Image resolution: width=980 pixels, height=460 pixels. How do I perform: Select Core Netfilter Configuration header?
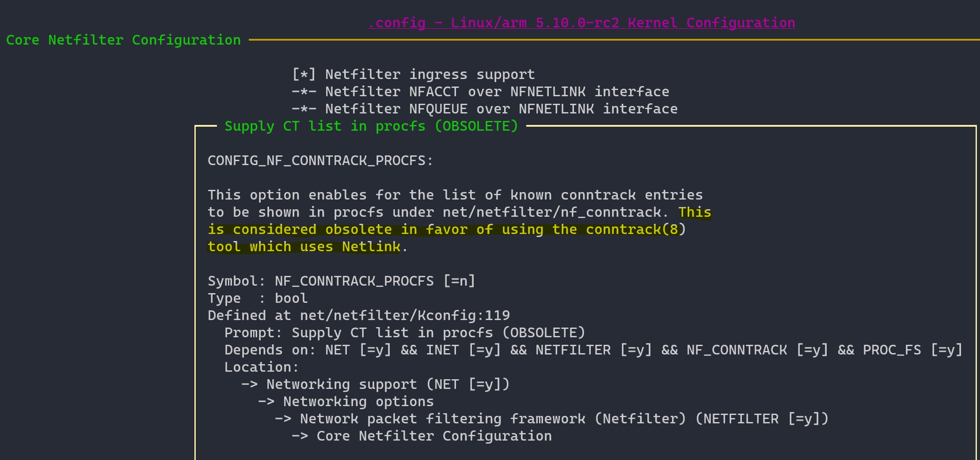click(x=123, y=40)
